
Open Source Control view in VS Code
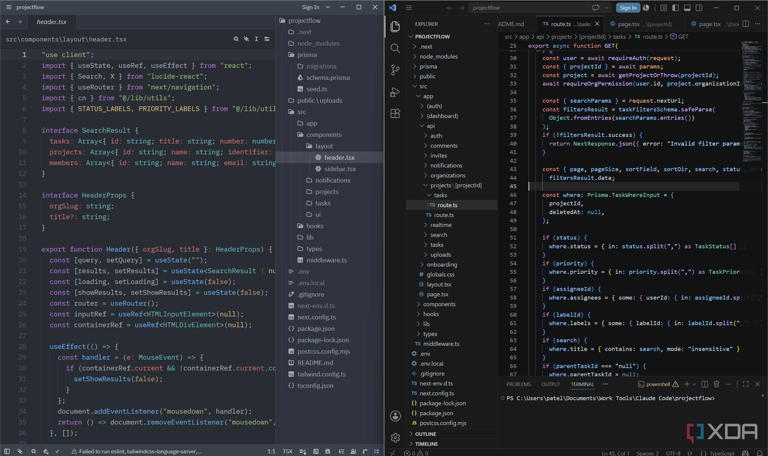point(395,70)
